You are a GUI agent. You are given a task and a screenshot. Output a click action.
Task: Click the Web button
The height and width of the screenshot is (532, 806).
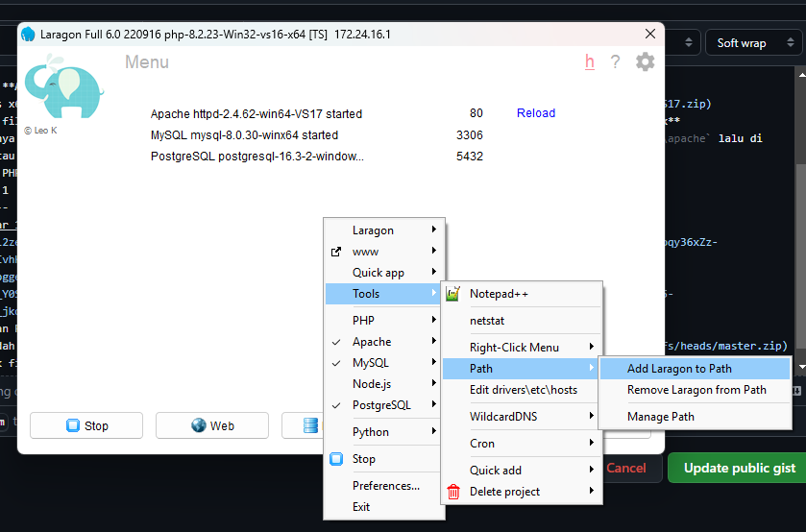tap(212, 425)
